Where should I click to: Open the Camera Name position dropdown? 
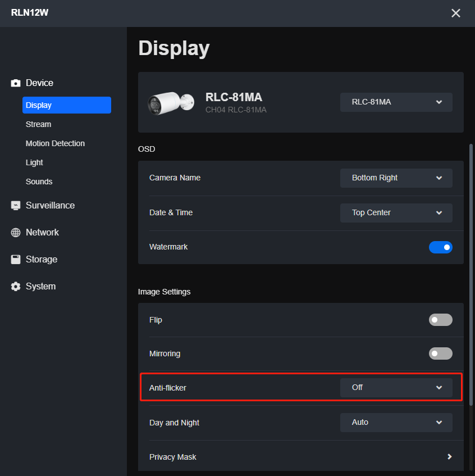tap(396, 178)
